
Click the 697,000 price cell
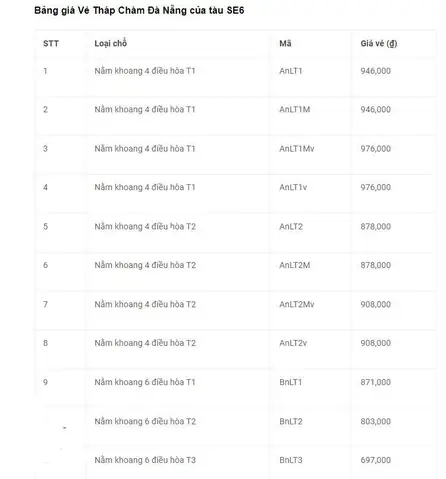[x=376, y=460]
